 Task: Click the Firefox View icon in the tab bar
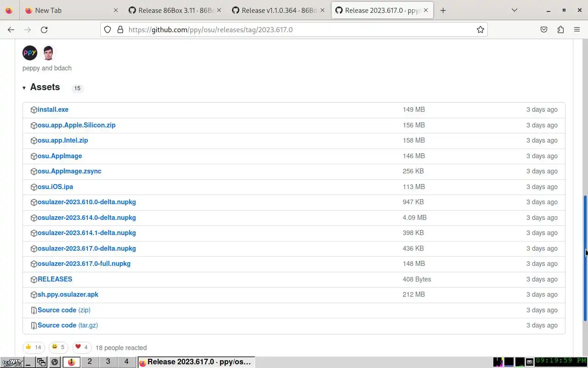[x=9, y=10]
